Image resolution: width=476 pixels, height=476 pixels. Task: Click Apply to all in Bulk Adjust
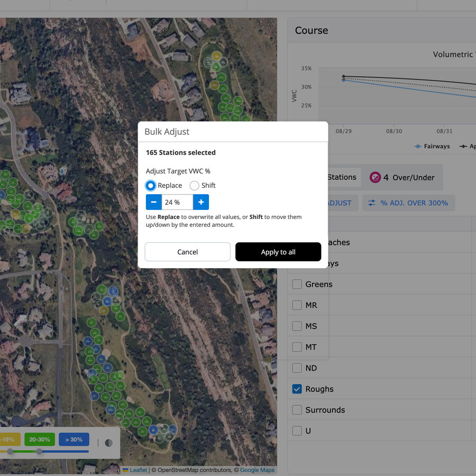coord(278,252)
